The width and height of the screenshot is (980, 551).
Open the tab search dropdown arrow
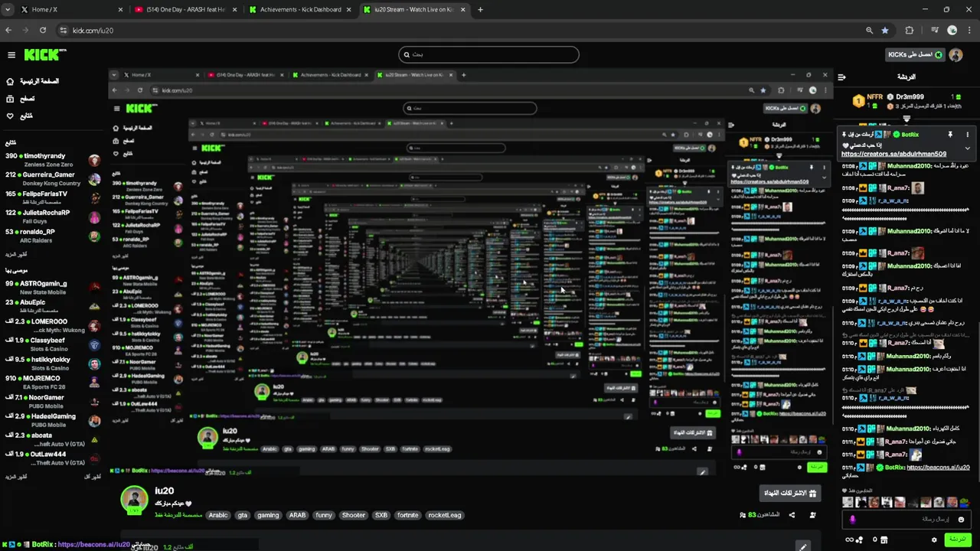pyautogui.click(x=8, y=10)
